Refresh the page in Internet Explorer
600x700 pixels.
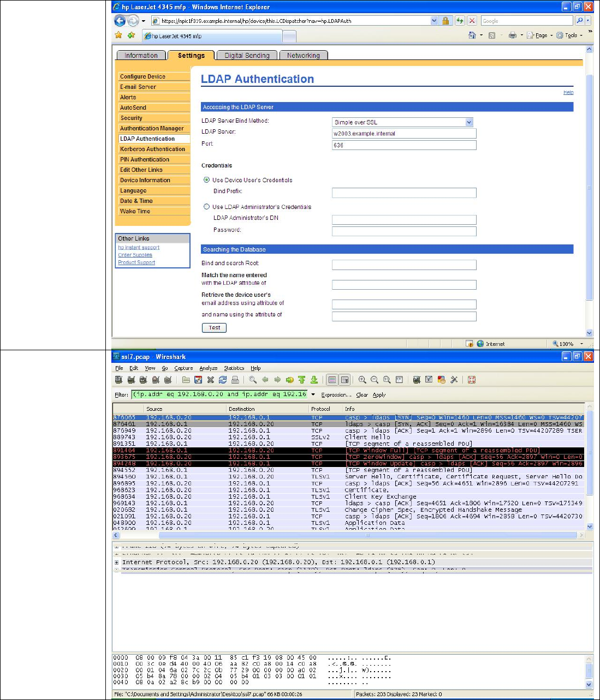[460, 21]
